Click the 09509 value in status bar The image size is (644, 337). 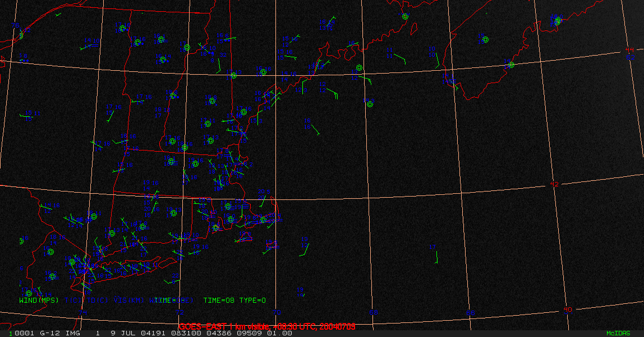point(249,333)
